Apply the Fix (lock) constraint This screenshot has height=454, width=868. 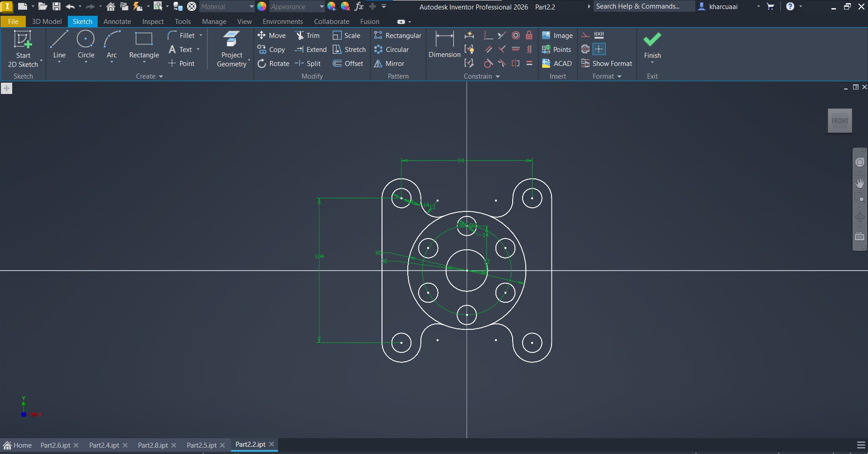[529, 35]
